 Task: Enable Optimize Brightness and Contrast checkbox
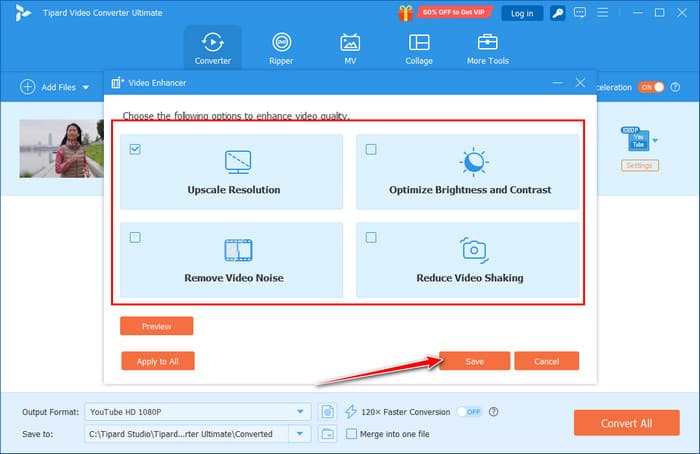coord(371,150)
